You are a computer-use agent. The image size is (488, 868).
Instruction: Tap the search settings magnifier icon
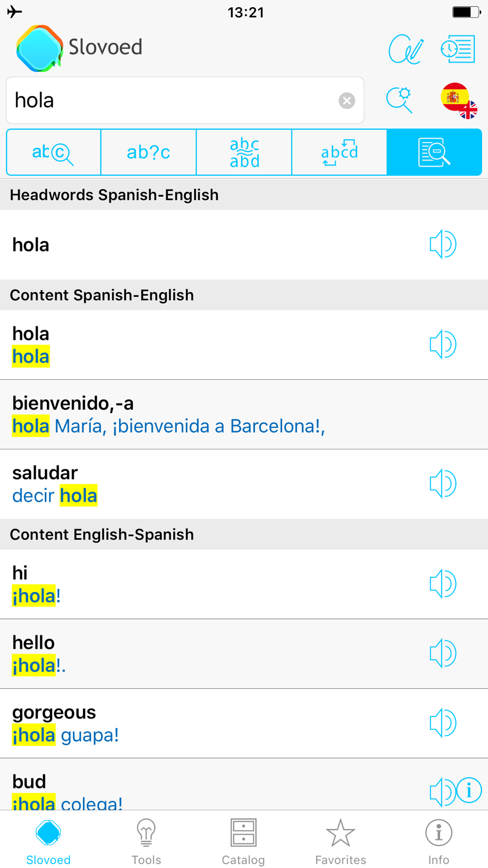(x=400, y=100)
